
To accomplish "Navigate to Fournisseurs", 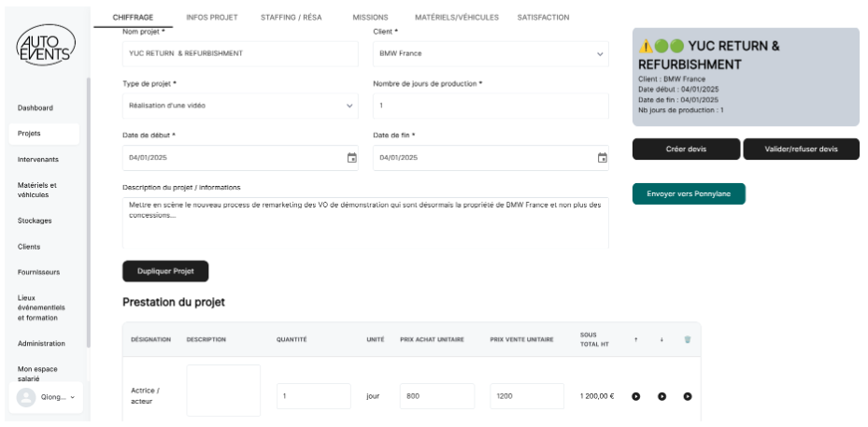I will (38, 272).
